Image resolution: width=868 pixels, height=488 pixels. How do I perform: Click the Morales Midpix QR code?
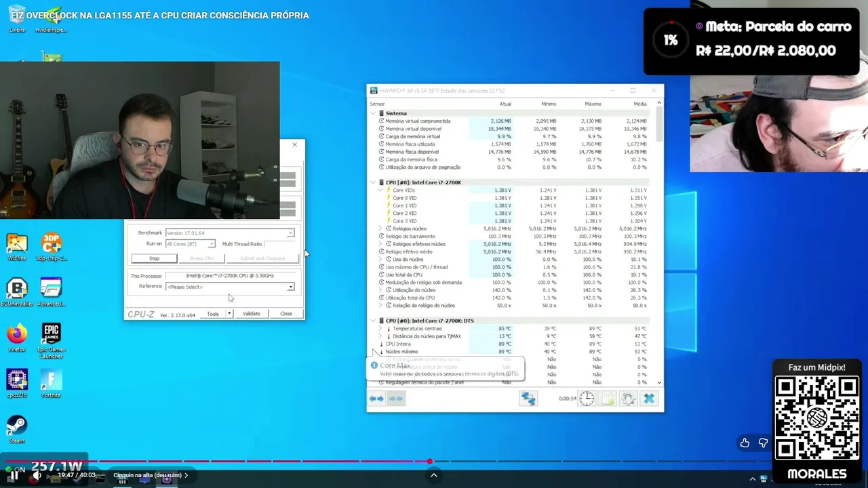[x=817, y=418]
